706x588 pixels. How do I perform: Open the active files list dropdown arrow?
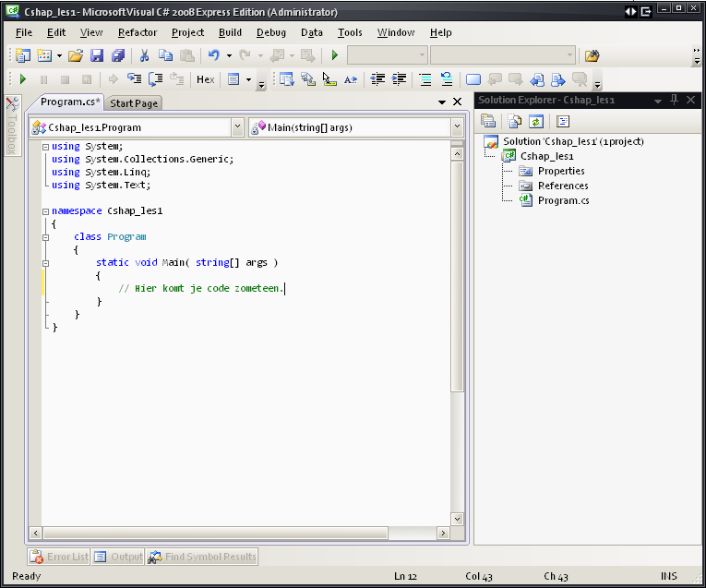442,102
